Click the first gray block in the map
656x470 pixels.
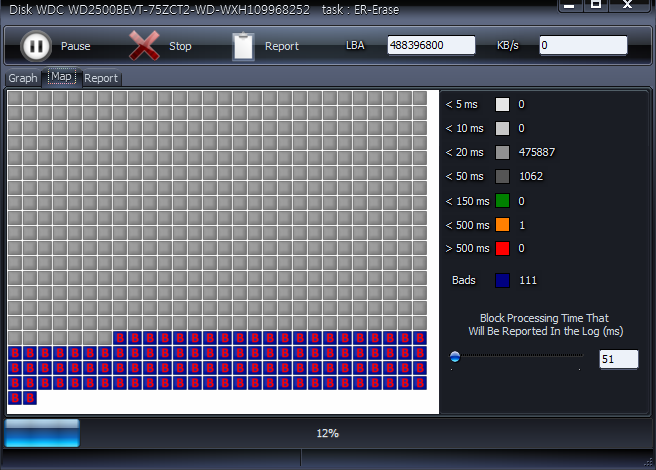15,98
